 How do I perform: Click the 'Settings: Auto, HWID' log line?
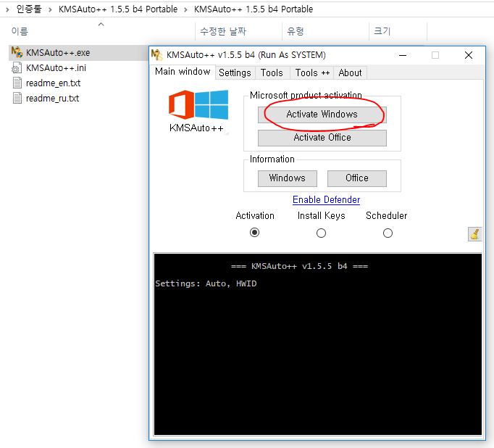click(206, 283)
